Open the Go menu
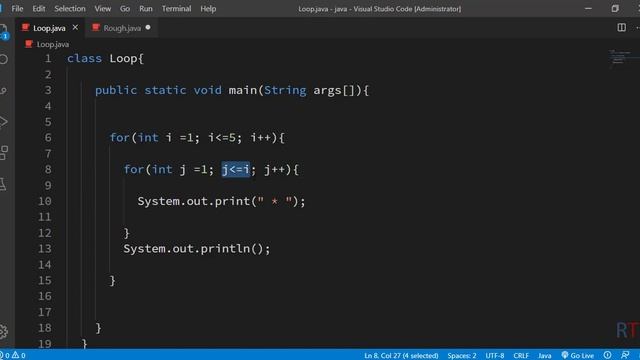The width and height of the screenshot is (640, 360). (x=125, y=9)
